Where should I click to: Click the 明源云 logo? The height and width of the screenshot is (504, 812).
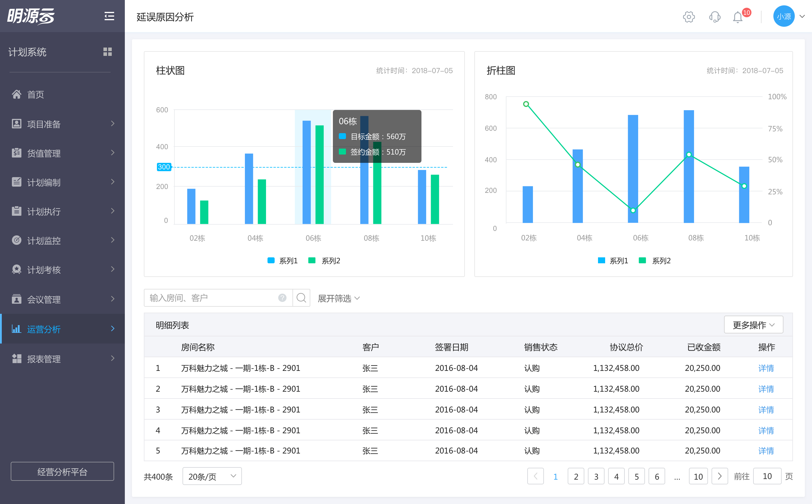pos(31,16)
